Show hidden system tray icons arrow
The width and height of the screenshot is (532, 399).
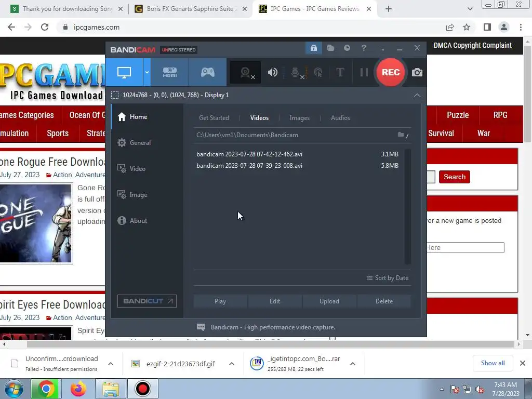coord(442,389)
